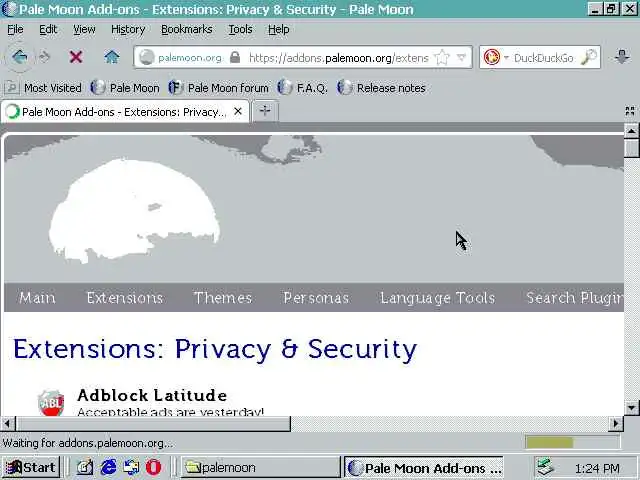Screen dimensions: 640x480
Task: Click the tab groups icon right of tab strip
Action: [630, 111]
